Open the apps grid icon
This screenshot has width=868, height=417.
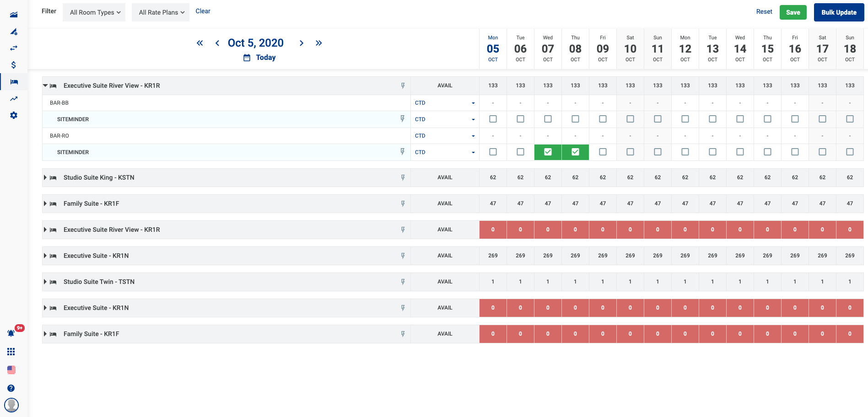click(11, 352)
